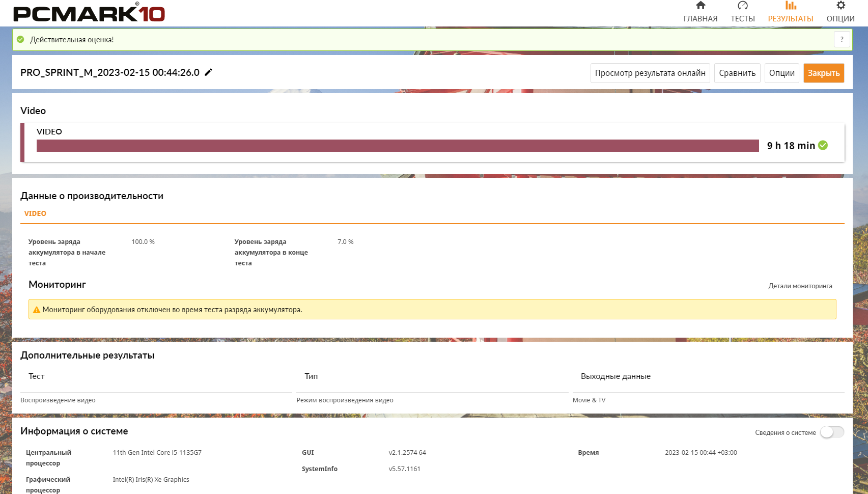Screen dimensions: 868x494
Task: Click the orange Закрыть button
Action: point(824,73)
